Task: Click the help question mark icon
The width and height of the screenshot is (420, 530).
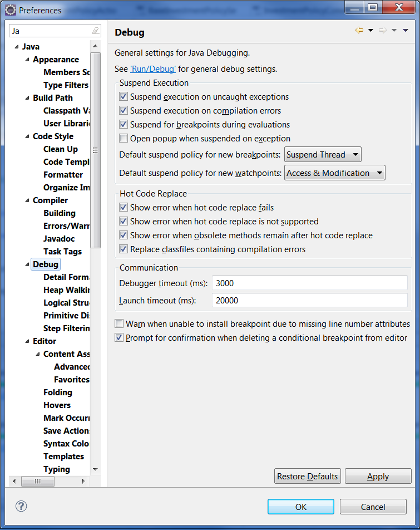Action: 21,506
